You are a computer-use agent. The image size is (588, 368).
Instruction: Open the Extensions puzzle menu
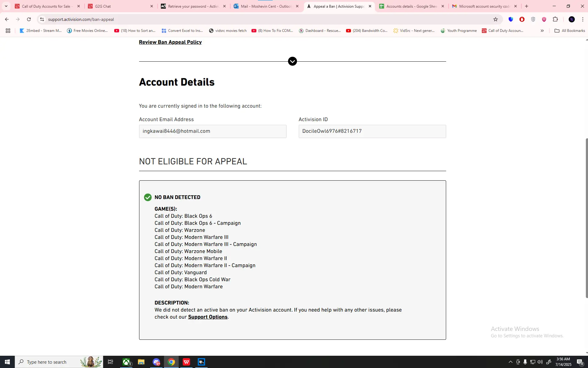coord(555,19)
